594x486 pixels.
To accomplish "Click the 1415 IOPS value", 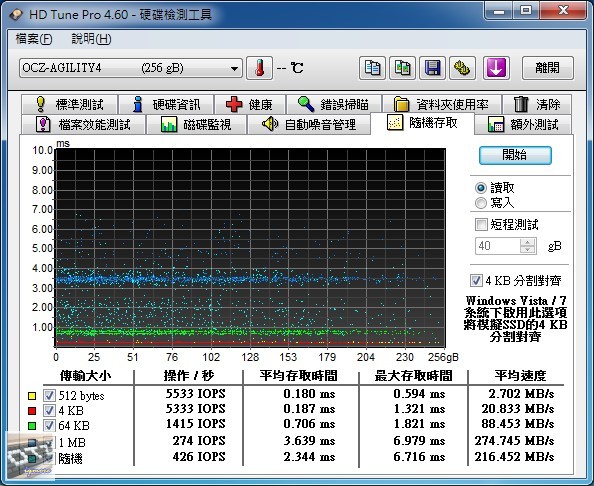I will pos(195,423).
